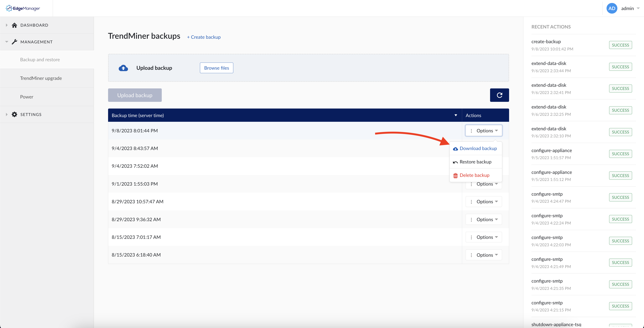Click the refresh backups icon
The height and width of the screenshot is (328, 644).
[499, 95]
